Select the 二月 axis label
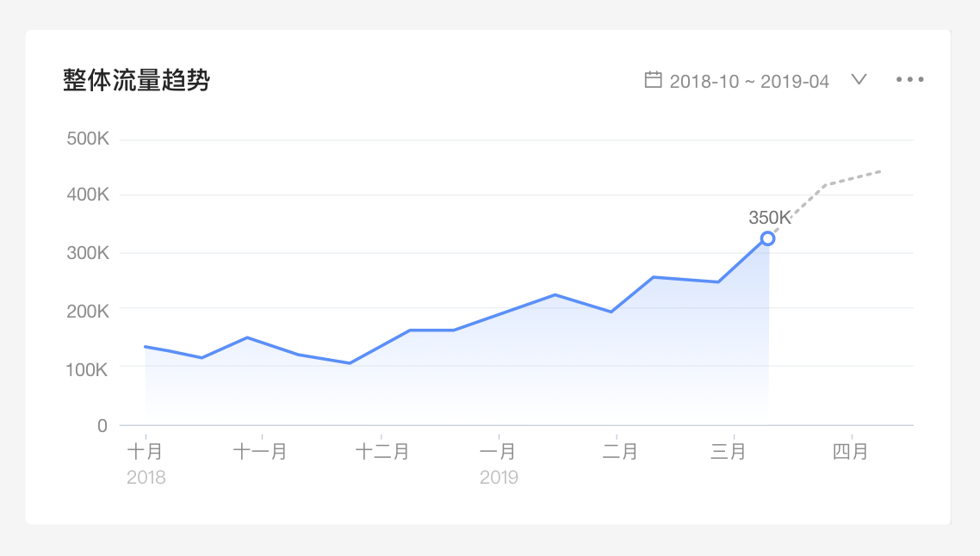The height and width of the screenshot is (556, 980). click(619, 451)
